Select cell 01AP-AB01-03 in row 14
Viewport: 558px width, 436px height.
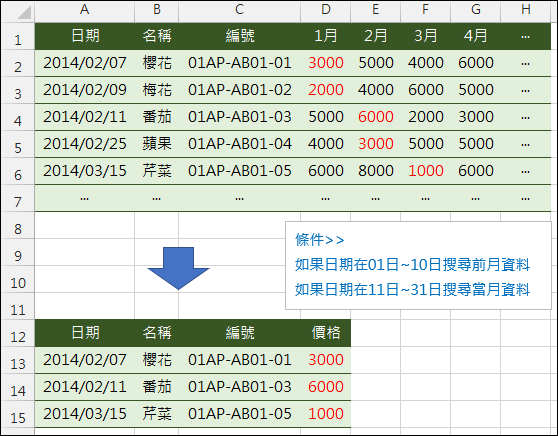239,387
